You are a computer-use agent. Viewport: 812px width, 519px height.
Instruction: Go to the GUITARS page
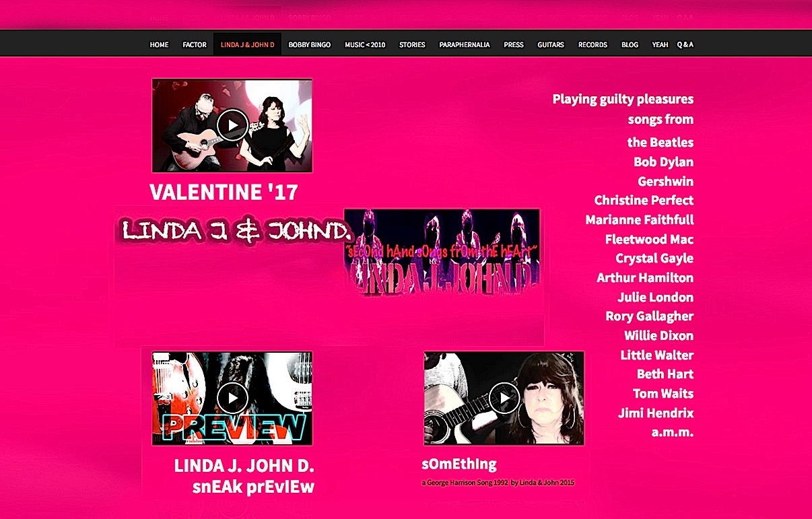click(551, 45)
